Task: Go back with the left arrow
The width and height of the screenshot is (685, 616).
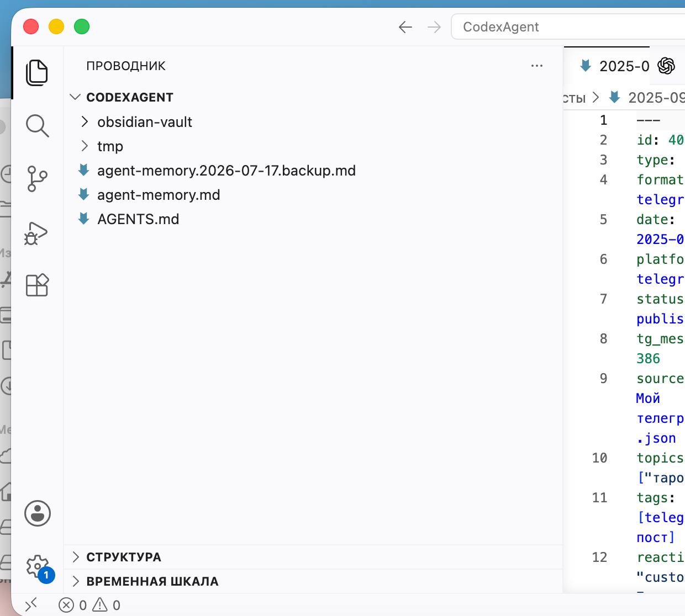Action: [405, 27]
